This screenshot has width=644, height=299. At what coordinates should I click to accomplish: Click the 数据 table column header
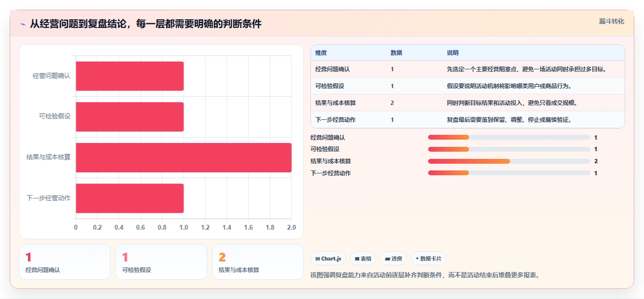coord(396,53)
